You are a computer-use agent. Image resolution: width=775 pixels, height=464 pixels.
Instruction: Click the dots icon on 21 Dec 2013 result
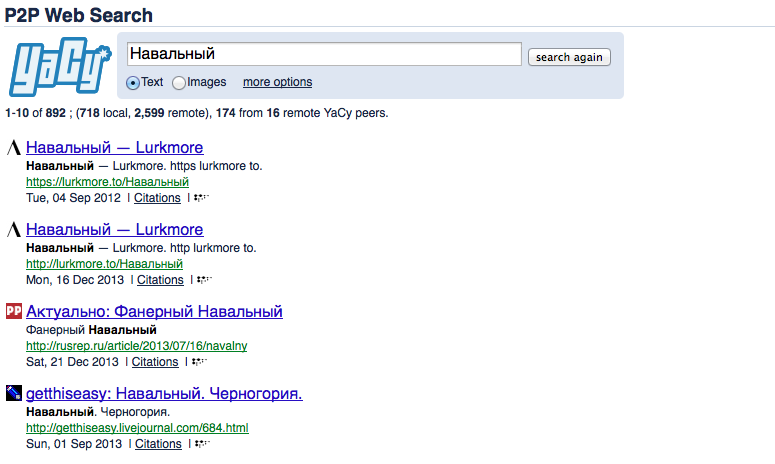[198, 362]
